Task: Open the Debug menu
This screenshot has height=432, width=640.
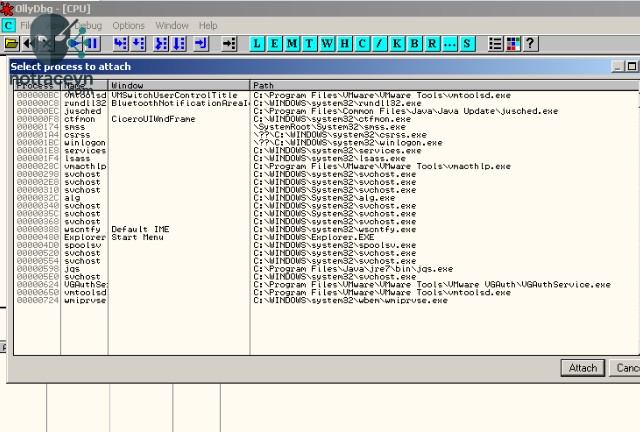Action: (x=89, y=26)
